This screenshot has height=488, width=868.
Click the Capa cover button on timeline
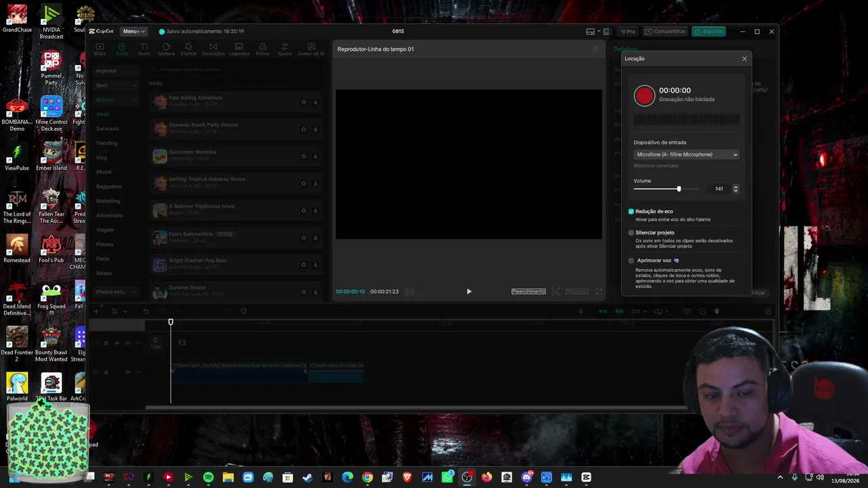coord(155,343)
